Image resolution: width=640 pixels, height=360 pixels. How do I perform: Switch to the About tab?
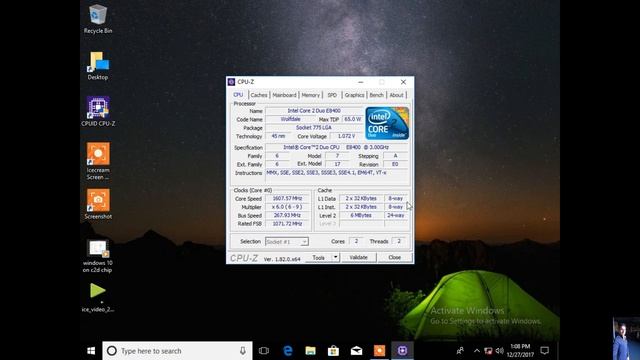tap(396, 95)
